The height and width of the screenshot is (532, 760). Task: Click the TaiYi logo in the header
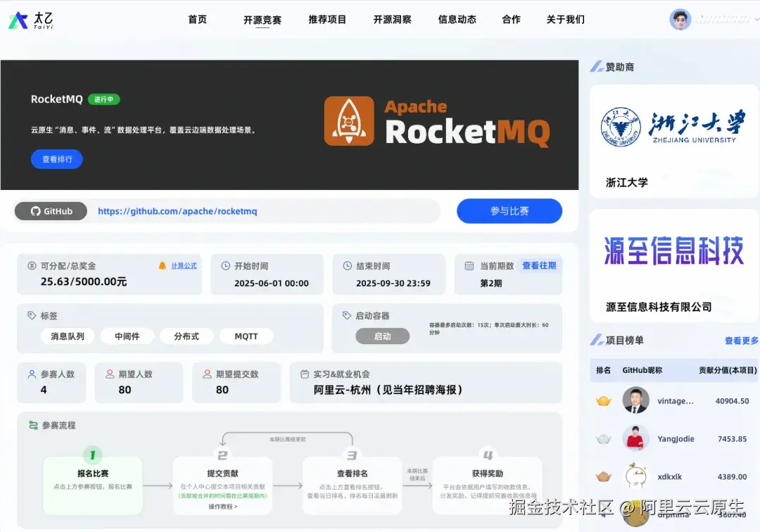30,20
